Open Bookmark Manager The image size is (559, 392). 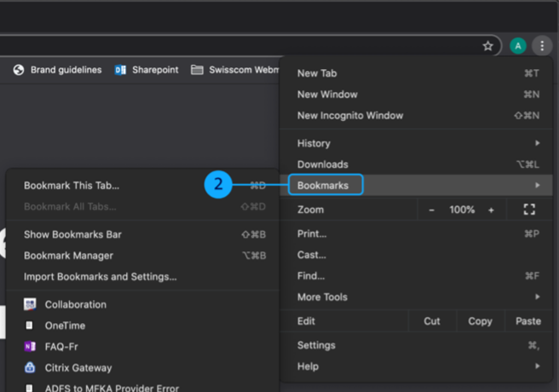click(x=68, y=256)
